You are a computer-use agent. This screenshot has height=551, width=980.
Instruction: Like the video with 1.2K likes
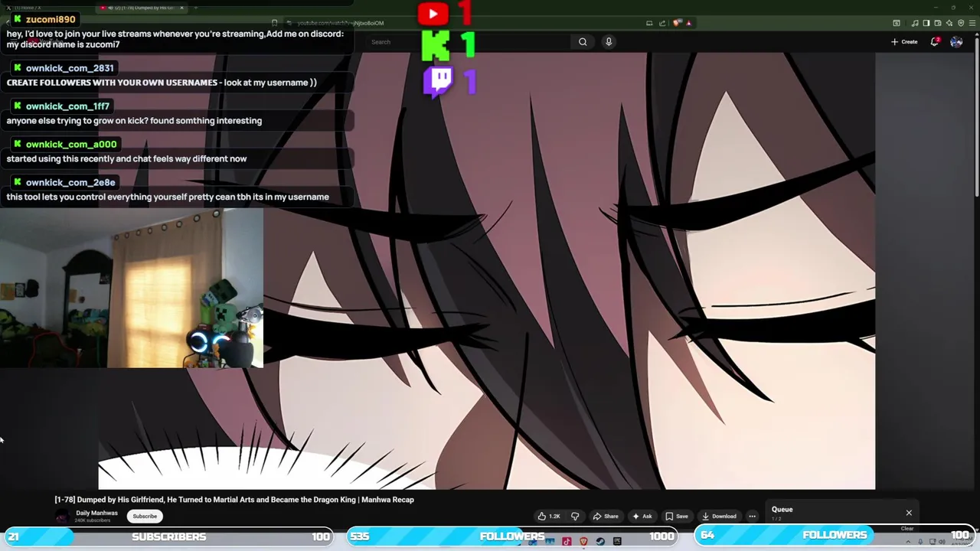[x=548, y=516]
